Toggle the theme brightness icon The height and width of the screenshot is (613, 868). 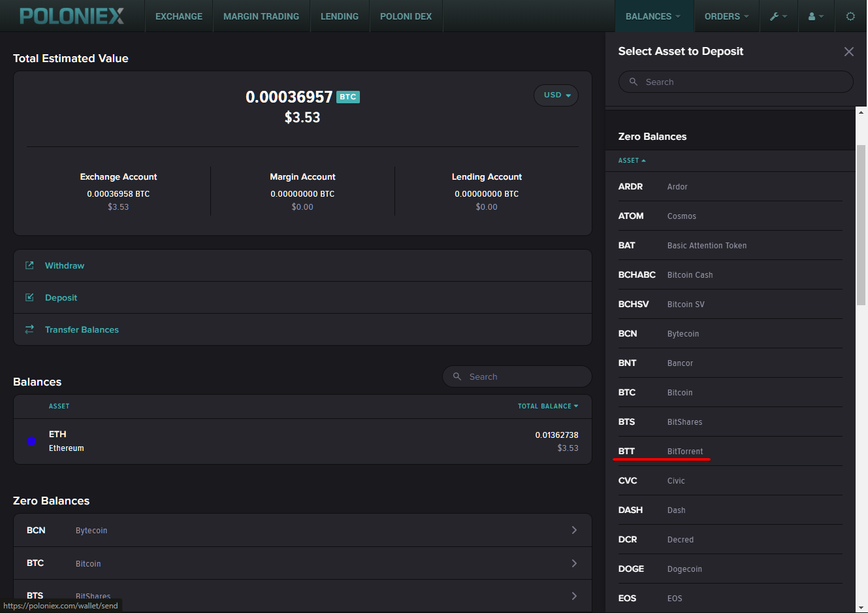850,16
